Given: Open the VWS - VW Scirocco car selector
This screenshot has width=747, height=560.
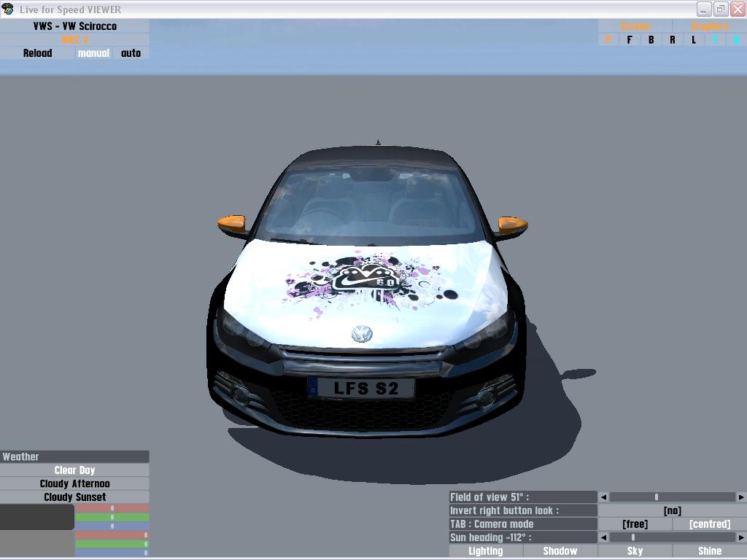Looking at the screenshot, I should [75, 26].
